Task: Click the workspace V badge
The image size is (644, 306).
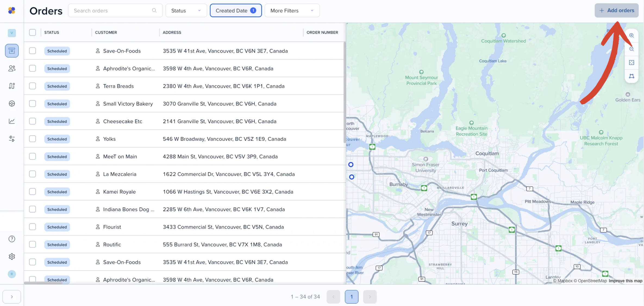Action: 12,33
